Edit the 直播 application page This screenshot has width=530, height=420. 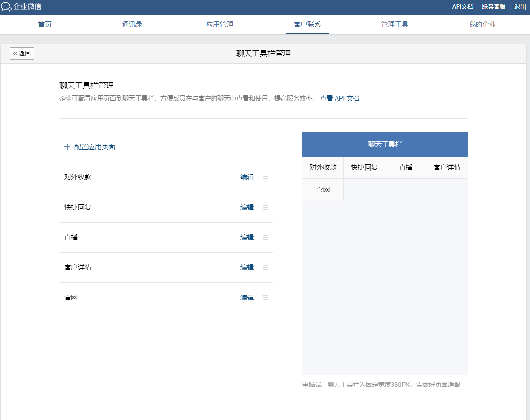coord(247,237)
